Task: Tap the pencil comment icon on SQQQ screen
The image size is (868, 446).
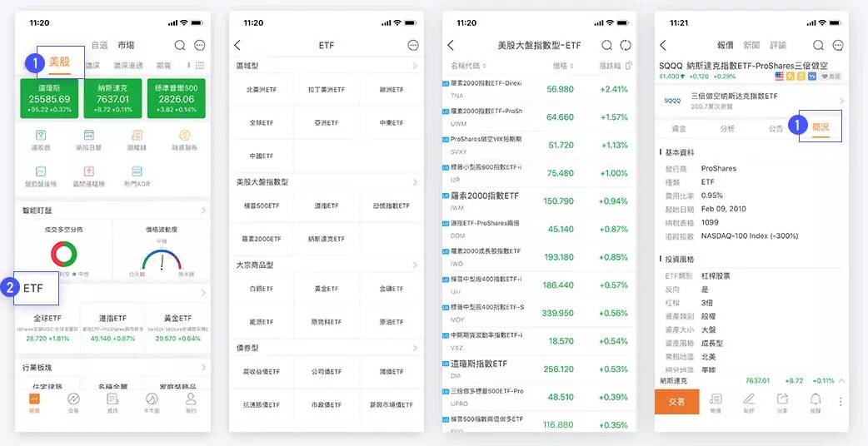Action: click(x=749, y=399)
